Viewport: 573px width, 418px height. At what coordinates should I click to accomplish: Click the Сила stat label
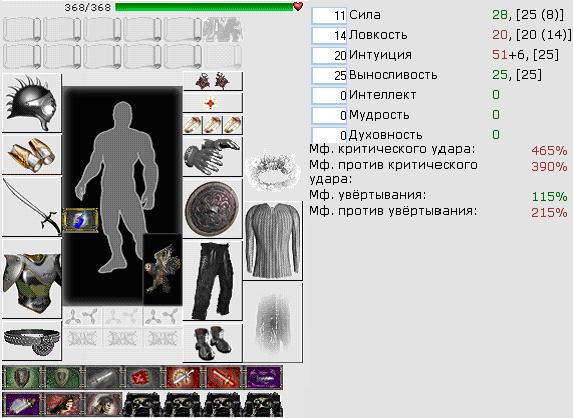[x=365, y=15]
